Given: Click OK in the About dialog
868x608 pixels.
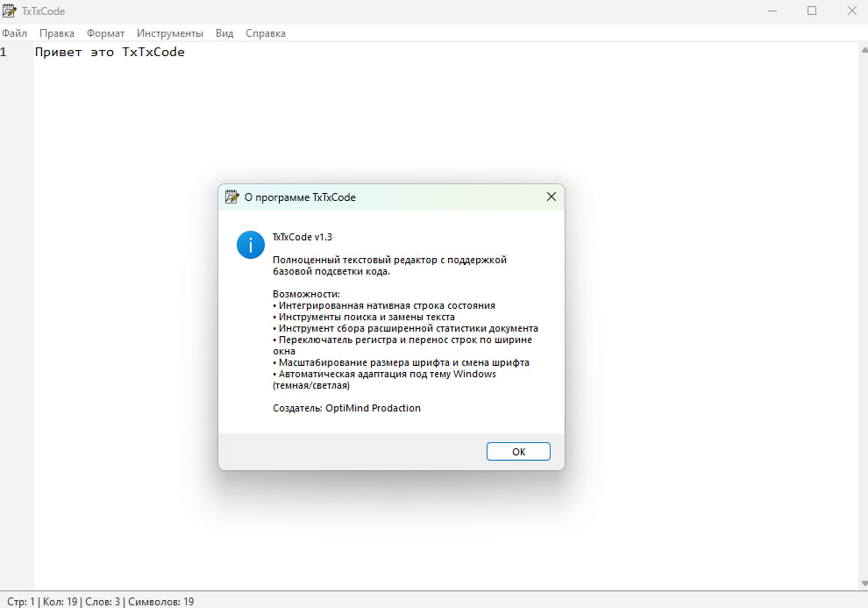Looking at the screenshot, I should tap(518, 451).
